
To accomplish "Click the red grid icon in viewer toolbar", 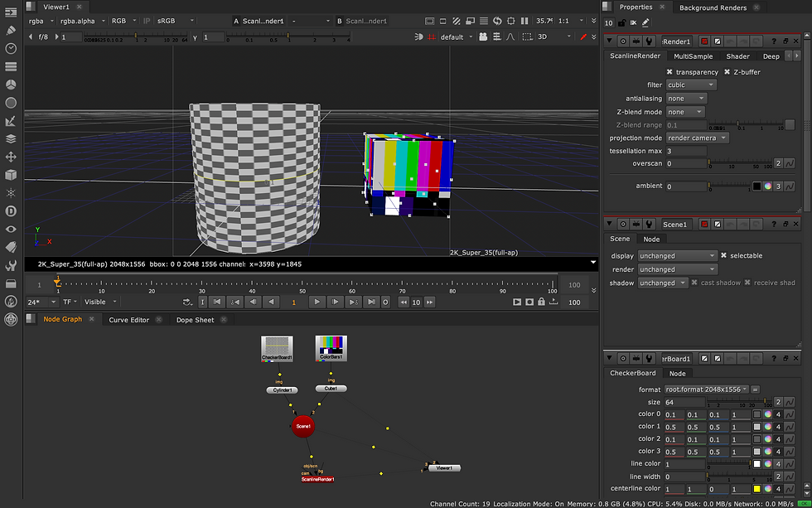I will [432, 36].
